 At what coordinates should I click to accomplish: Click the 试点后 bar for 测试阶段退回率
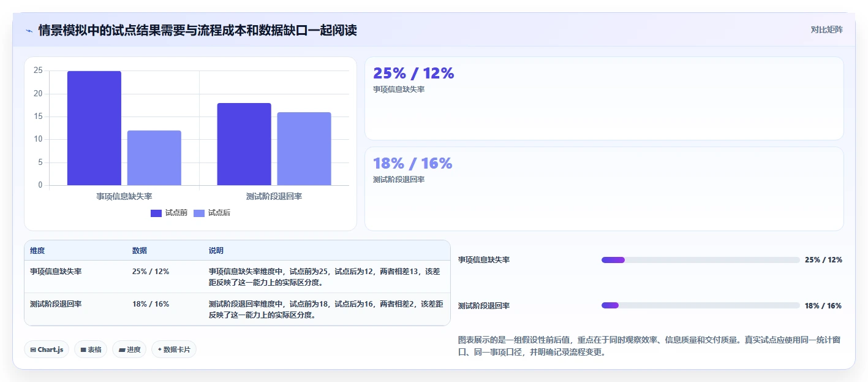point(304,148)
